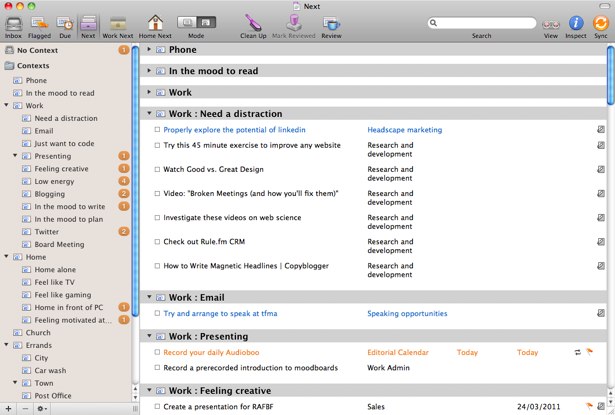This screenshot has height=415, width=615.
Task: Switch Mode to planning (left segment)
Action: [x=187, y=22]
